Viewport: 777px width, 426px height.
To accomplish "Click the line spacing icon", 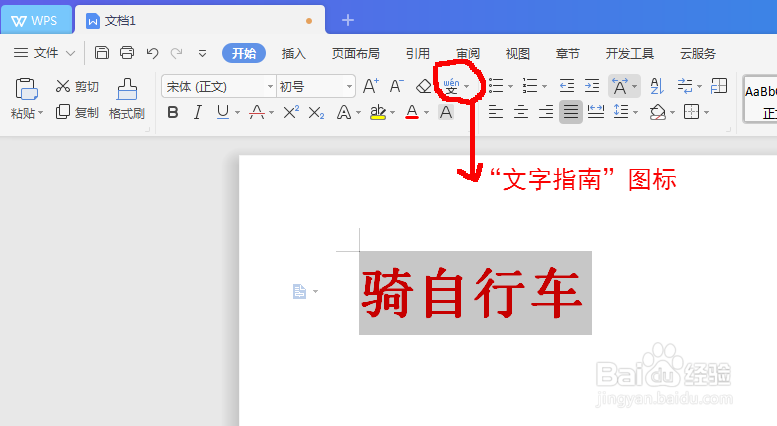I will [x=621, y=112].
